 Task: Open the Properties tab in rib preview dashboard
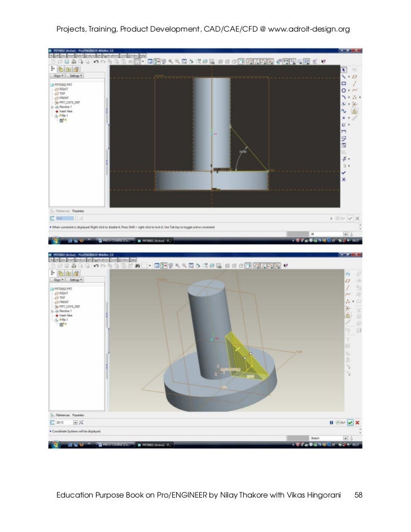pyautogui.click(x=78, y=415)
